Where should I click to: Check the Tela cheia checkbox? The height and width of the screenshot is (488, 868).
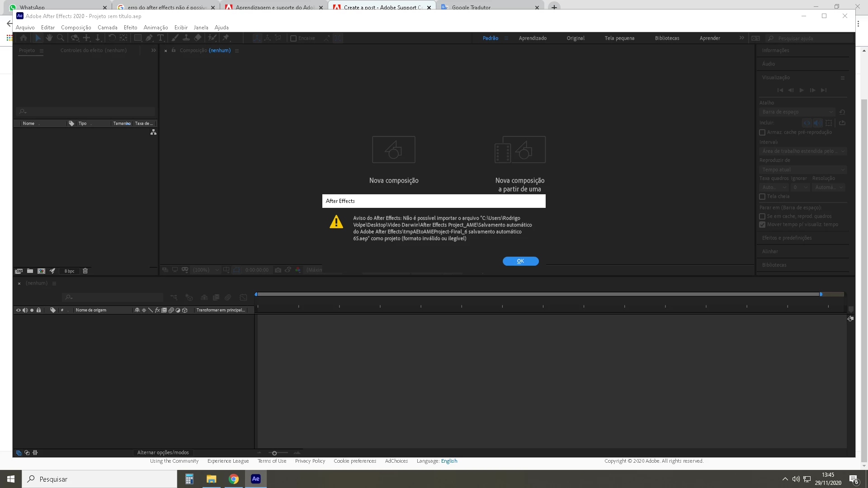click(762, 197)
